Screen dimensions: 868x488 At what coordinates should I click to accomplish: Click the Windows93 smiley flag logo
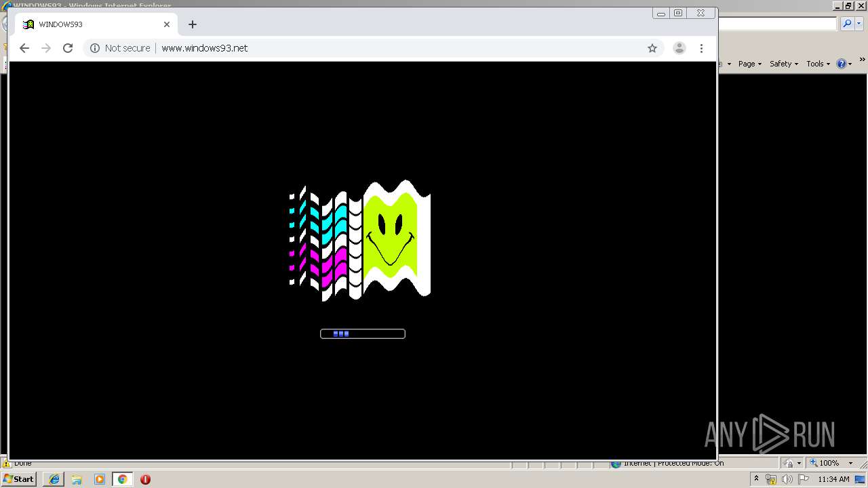point(360,241)
